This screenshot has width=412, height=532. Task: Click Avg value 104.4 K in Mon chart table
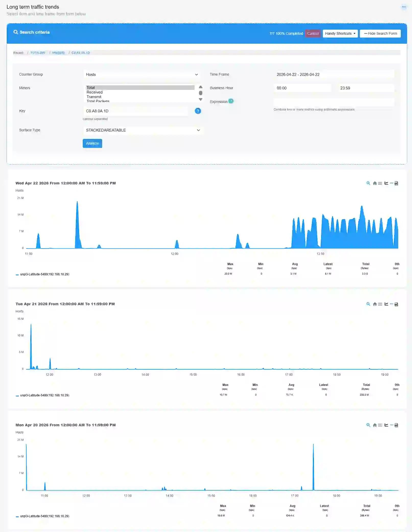click(x=290, y=516)
